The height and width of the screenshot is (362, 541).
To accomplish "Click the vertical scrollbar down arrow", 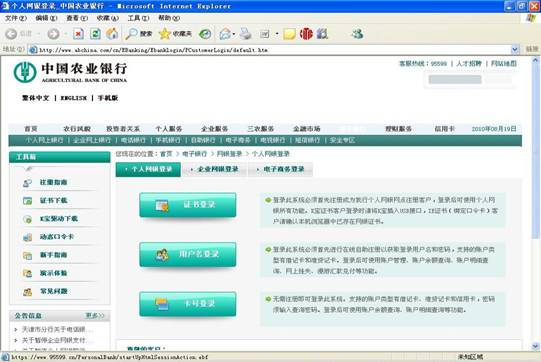I will [535, 346].
